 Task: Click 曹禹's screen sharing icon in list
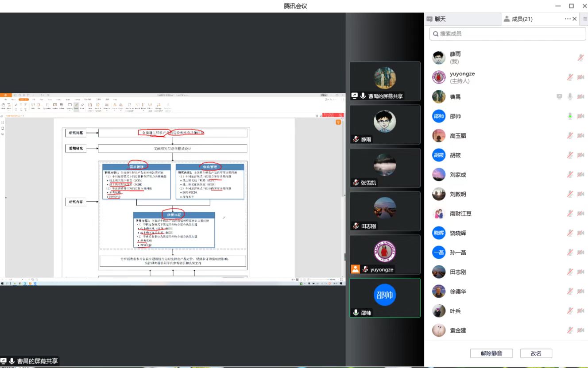coord(560,96)
